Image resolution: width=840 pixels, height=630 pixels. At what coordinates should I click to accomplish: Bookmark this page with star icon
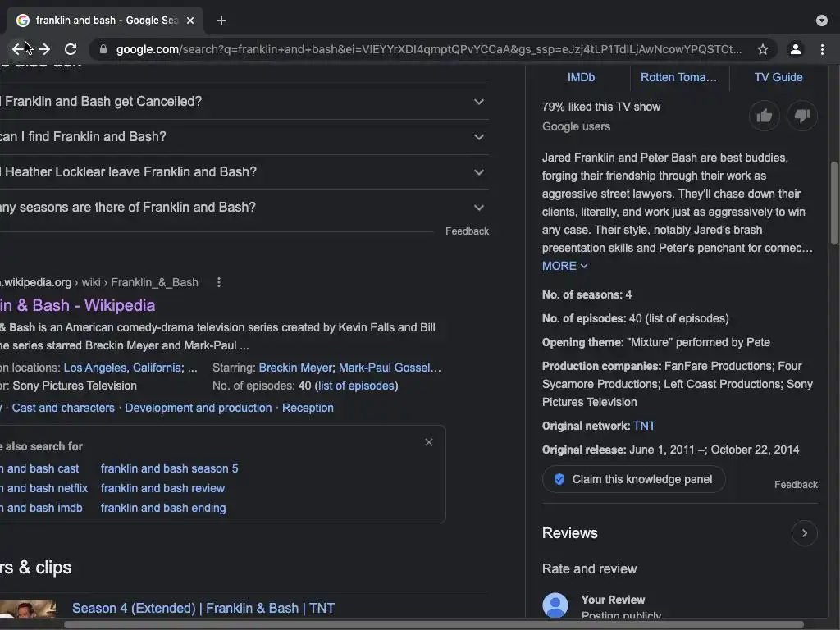[x=763, y=49]
